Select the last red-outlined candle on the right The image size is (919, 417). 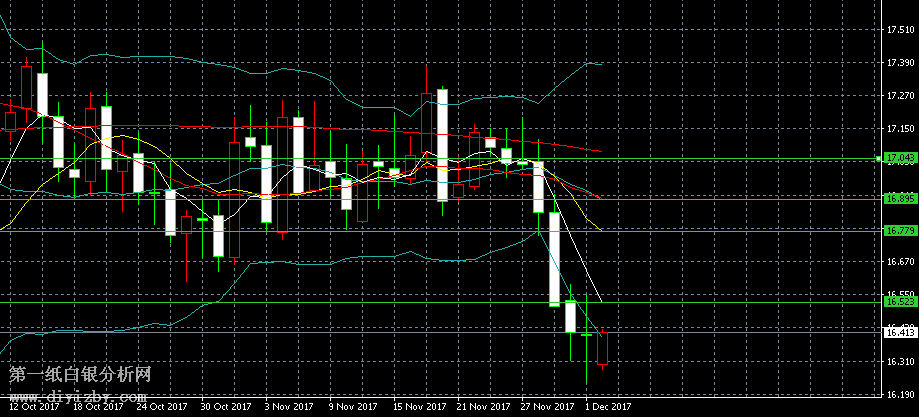(x=603, y=348)
